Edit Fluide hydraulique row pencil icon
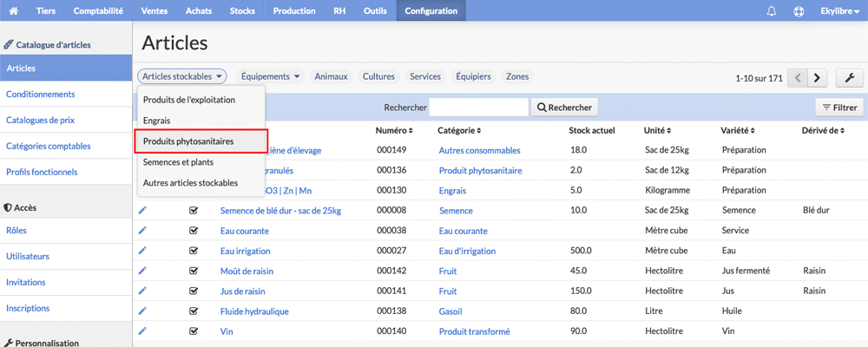This screenshot has width=868, height=347. pyautogui.click(x=142, y=311)
